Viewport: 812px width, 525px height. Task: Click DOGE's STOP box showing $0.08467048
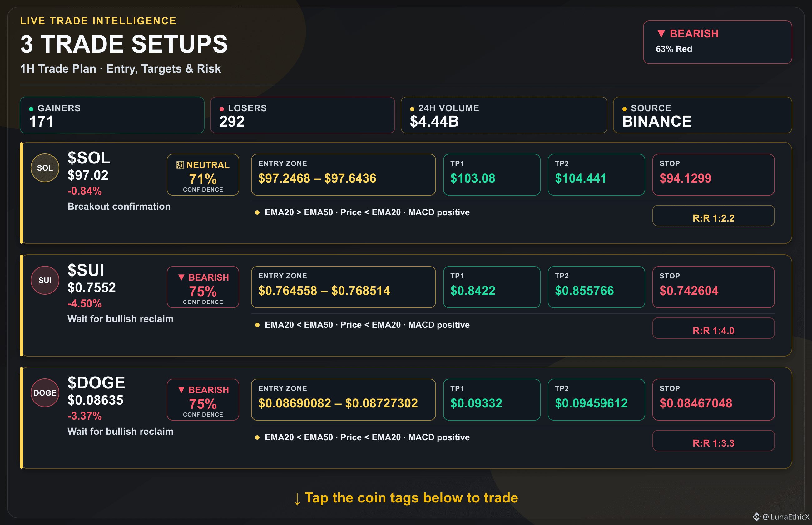coord(713,400)
